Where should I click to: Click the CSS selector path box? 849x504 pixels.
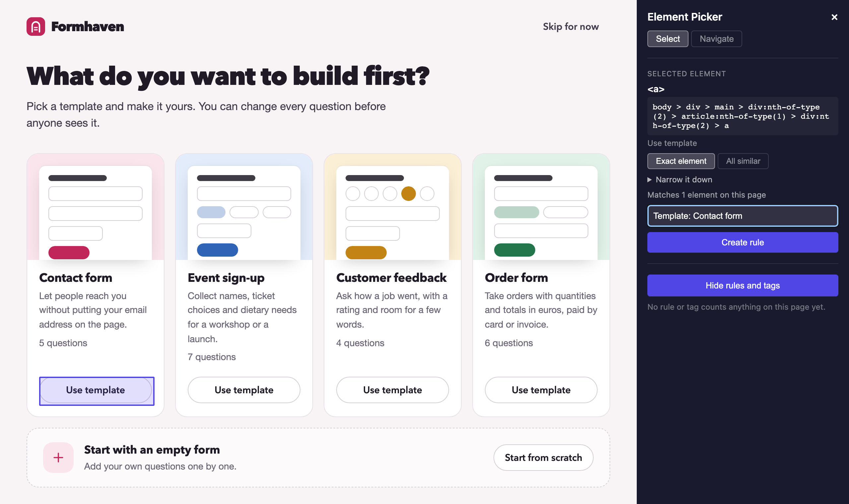(x=743, y=116)
